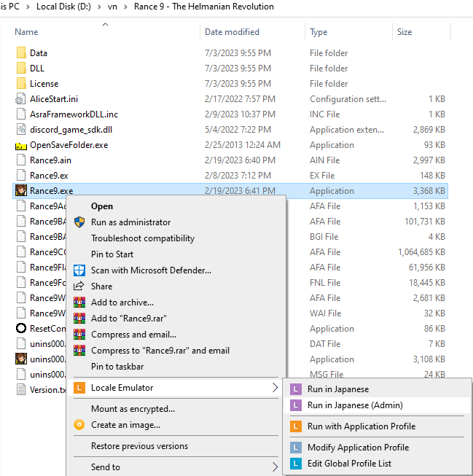Click purple L icon beside Run in Japanese (Admin)
This screenshot has width=473, height=476.
(296, 405)
